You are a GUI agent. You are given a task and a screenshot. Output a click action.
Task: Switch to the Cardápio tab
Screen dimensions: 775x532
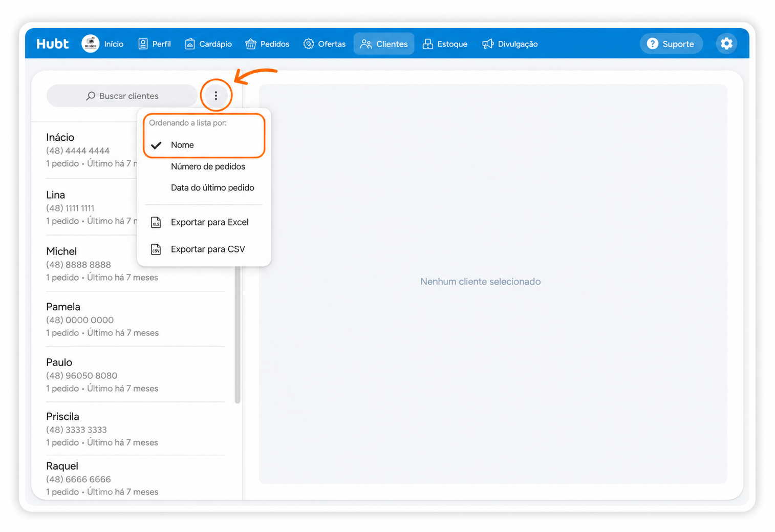tap(209, 44)
